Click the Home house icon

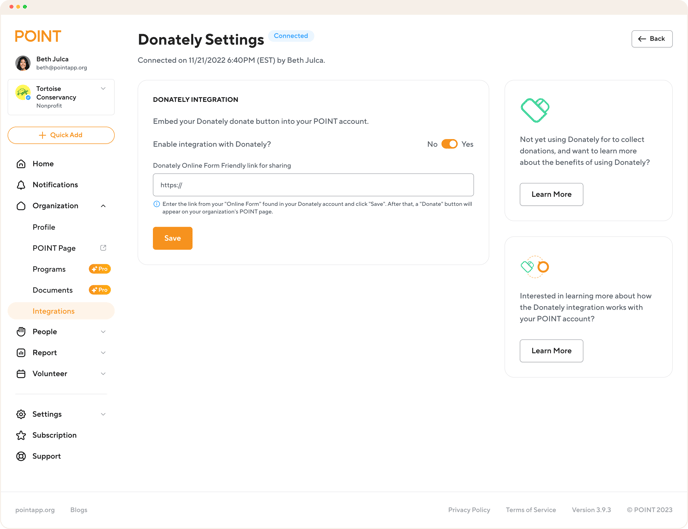click(x=21, y=164)
